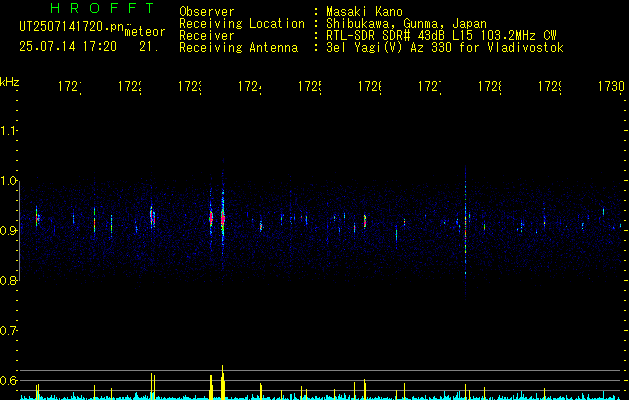
Task: Click the kHz axis unit label
Action: pos(9,82)
